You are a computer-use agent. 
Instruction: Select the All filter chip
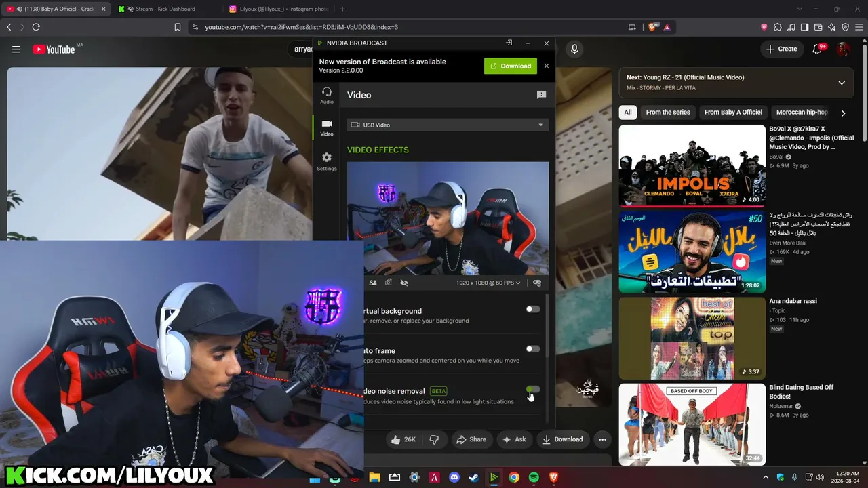pos(628,113)
